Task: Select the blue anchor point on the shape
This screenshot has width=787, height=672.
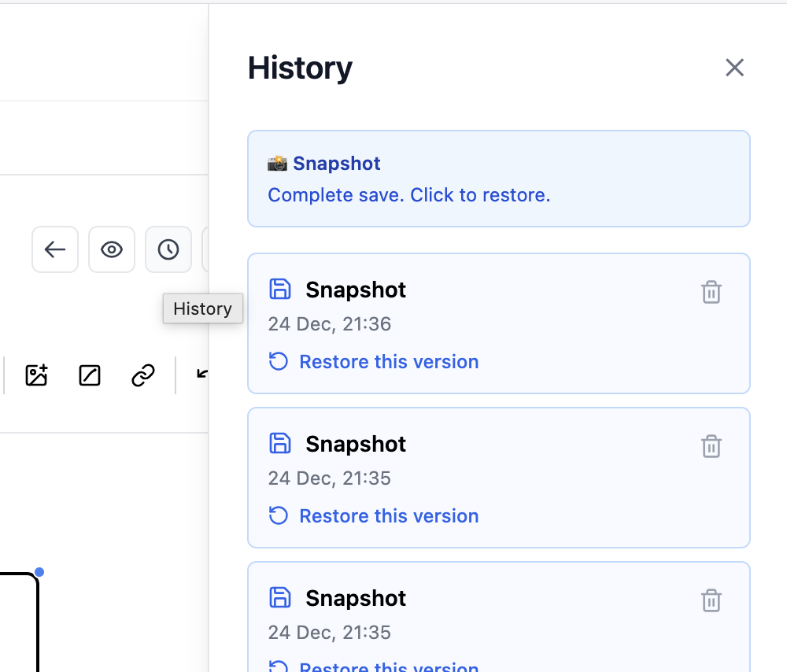Action: [40, 572]
